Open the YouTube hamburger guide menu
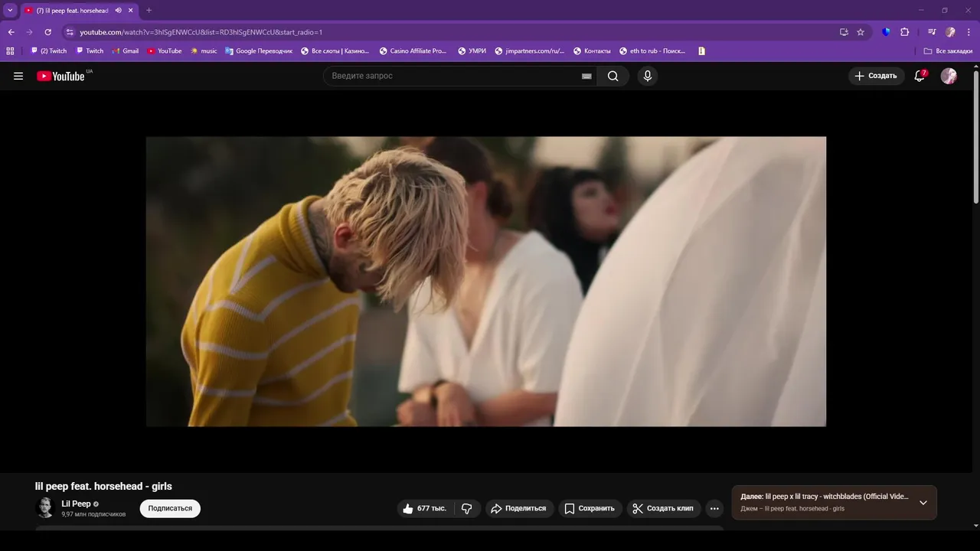 (x=18, y=76)
